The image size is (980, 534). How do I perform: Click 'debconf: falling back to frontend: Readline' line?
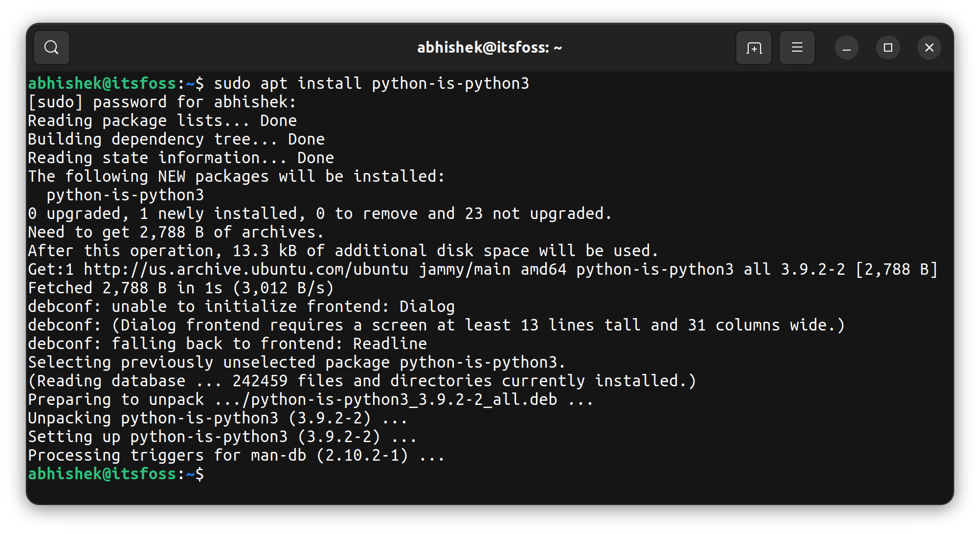click(227, 343)
